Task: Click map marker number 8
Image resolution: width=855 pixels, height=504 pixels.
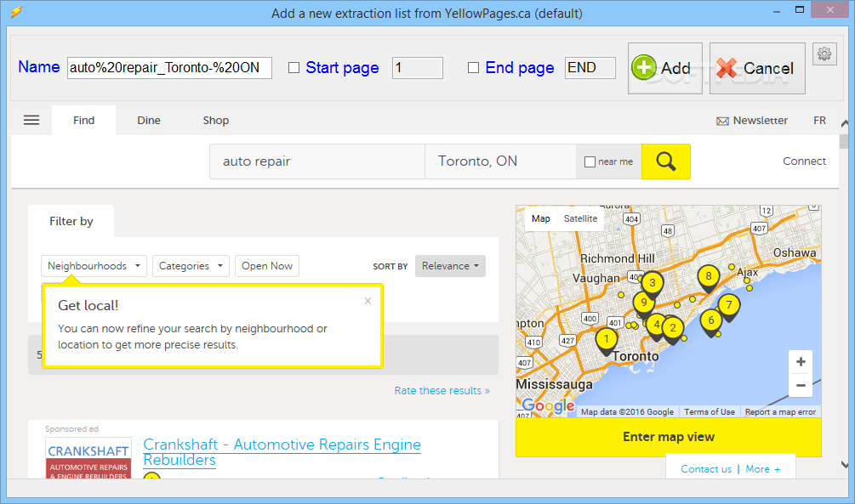Action: (708, 276)
